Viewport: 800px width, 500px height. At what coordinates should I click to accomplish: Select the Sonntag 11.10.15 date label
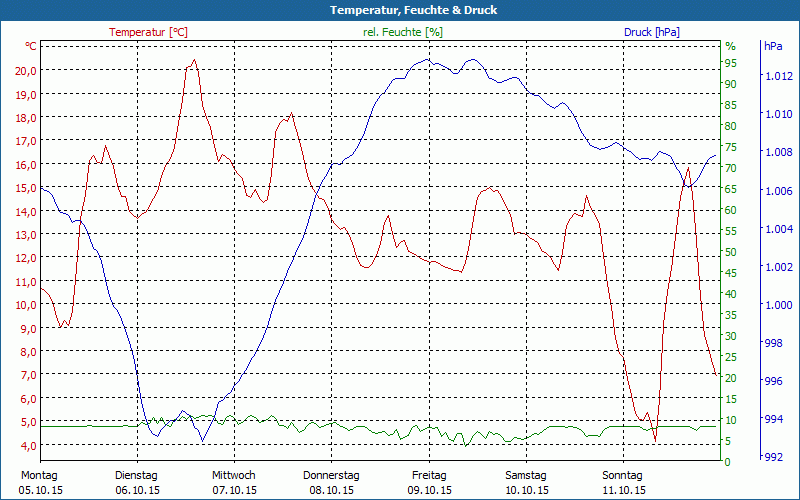(623, 482)
